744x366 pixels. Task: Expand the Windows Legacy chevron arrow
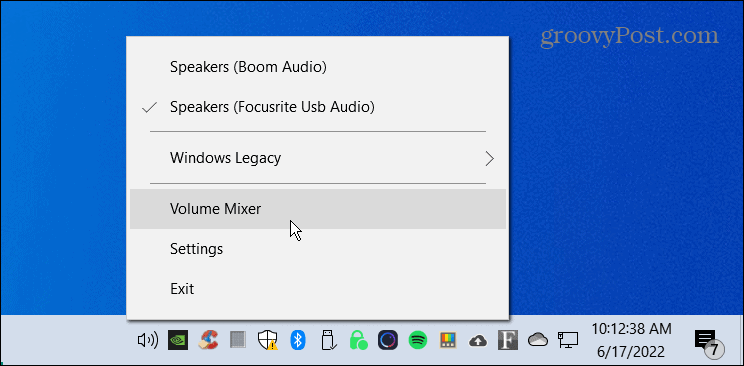490,159
